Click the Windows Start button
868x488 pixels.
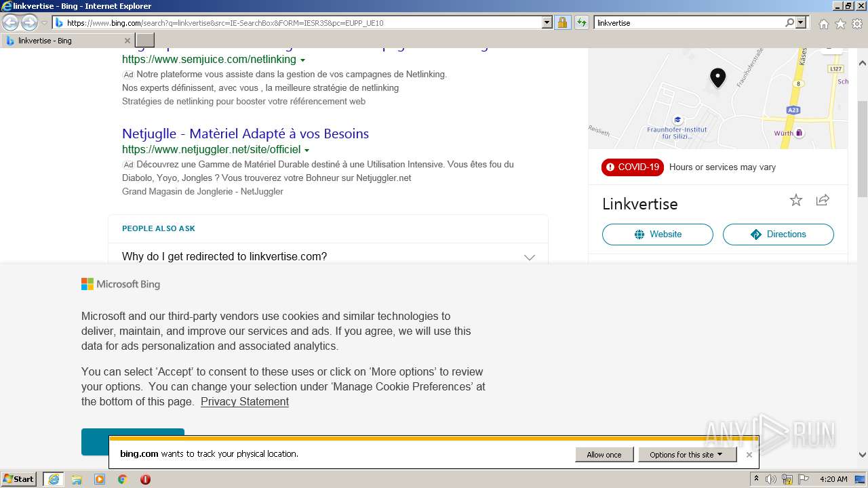(x=19, y=479)
